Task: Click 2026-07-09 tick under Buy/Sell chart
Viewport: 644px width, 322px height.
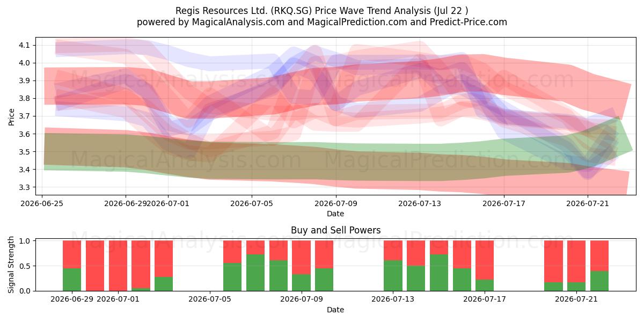Action: tap(302, 299)
